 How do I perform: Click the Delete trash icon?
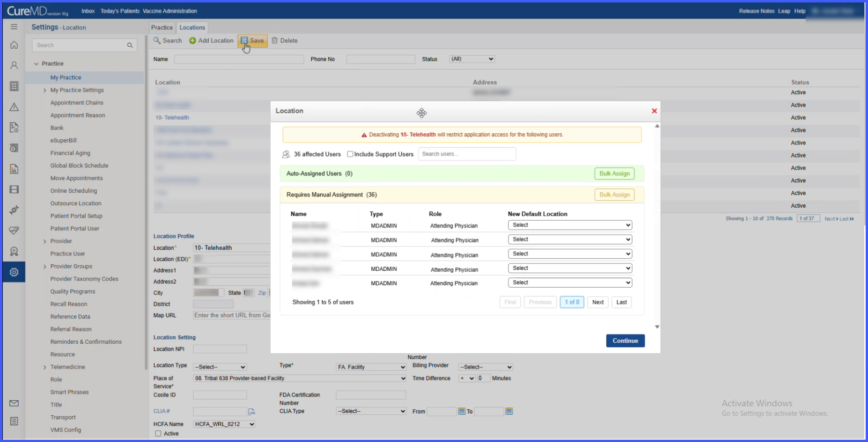(x=275, y=41)
